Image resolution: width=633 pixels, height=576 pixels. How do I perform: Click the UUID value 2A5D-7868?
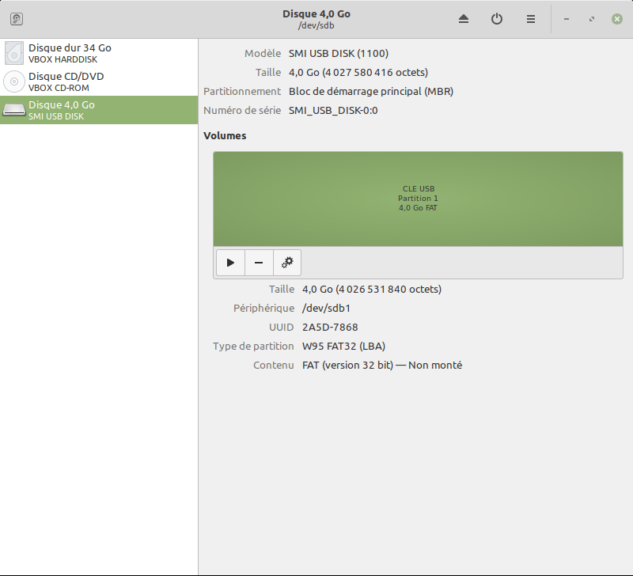(x=330, y=327)
